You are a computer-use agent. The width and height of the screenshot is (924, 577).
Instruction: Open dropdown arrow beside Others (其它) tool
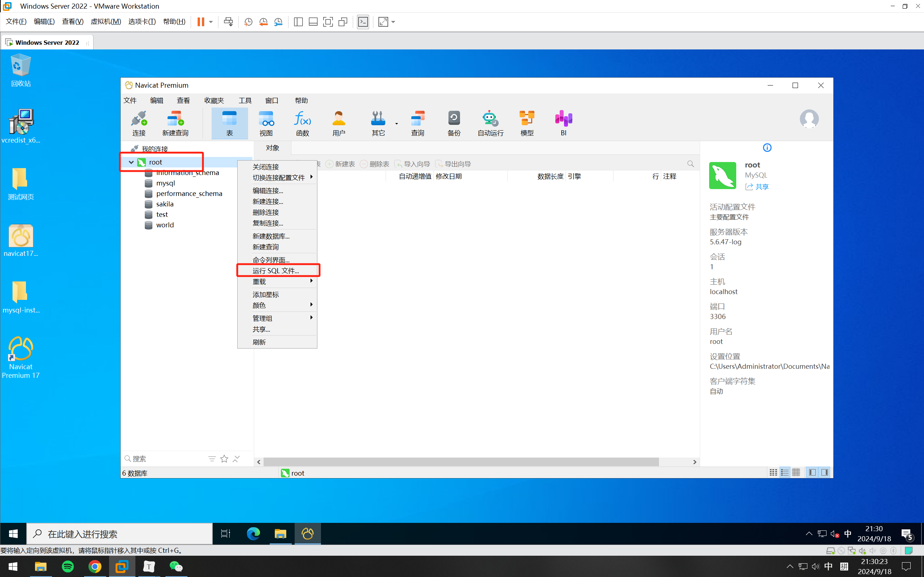pyautogui.click(x=396, y=124)
